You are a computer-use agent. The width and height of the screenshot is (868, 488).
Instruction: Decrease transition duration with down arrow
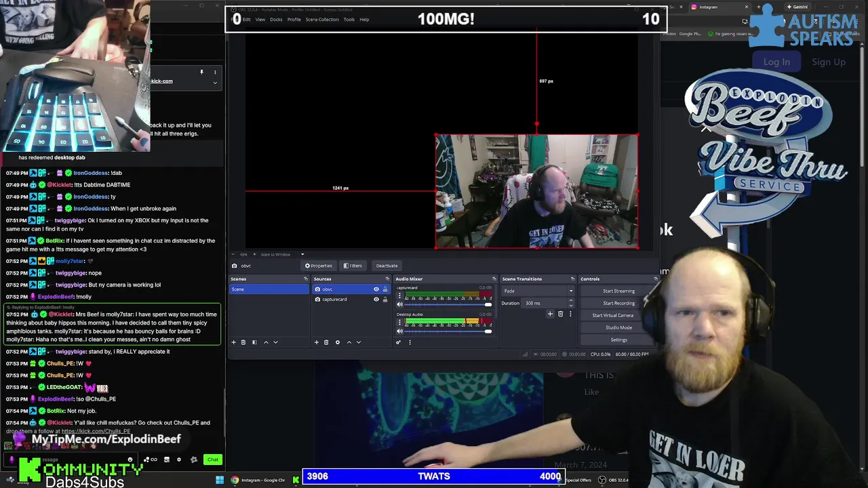570,306
